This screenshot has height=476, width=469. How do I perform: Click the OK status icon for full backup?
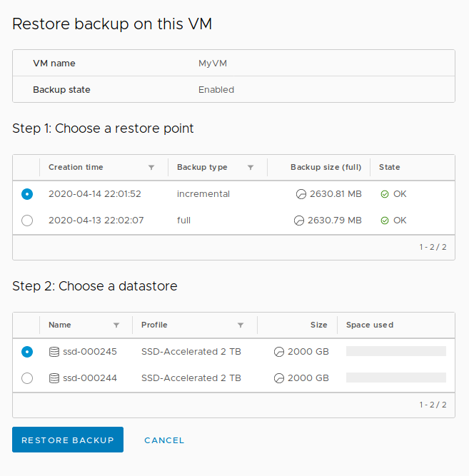click(x=385, y=221)
